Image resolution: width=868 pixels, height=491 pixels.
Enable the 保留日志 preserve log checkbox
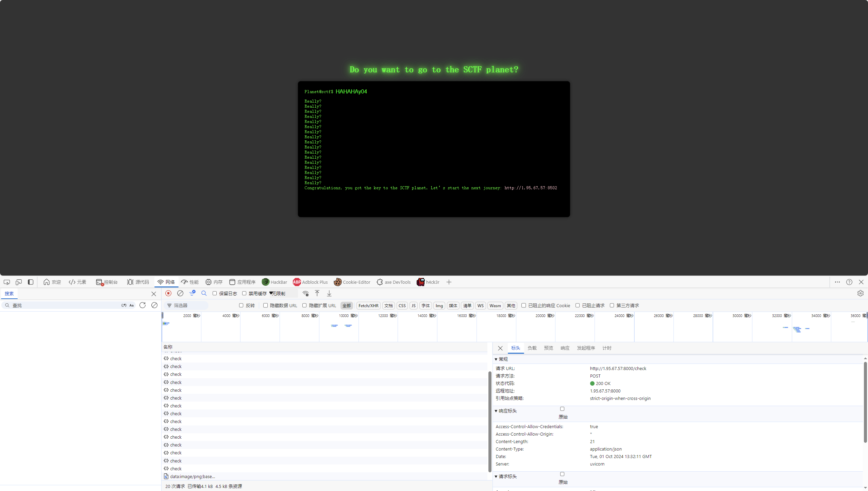[215, 293]
